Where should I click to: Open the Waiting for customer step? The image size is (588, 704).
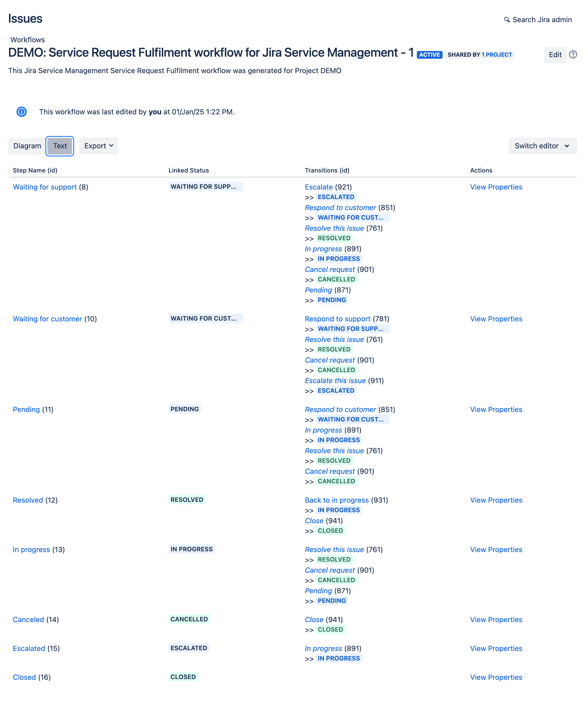click(x=47, y=319)
